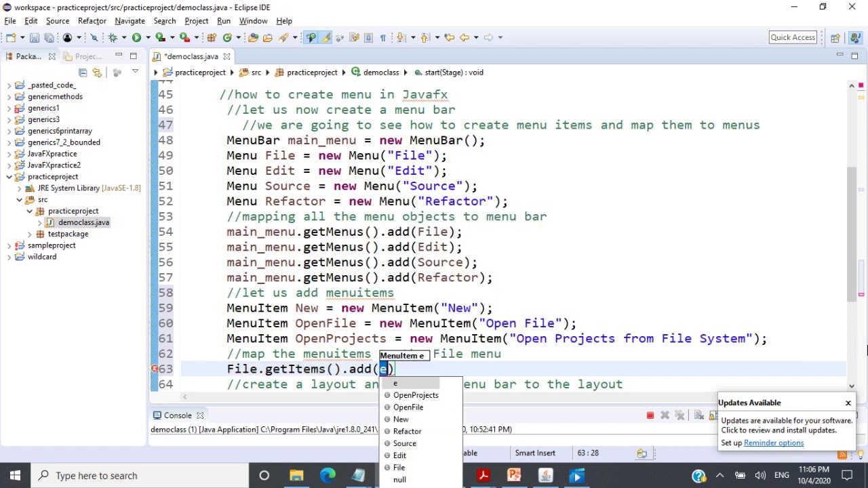Click the External Tools run icon
The width and height of the screenshot is (868, 488).
(x=184, y=37)
